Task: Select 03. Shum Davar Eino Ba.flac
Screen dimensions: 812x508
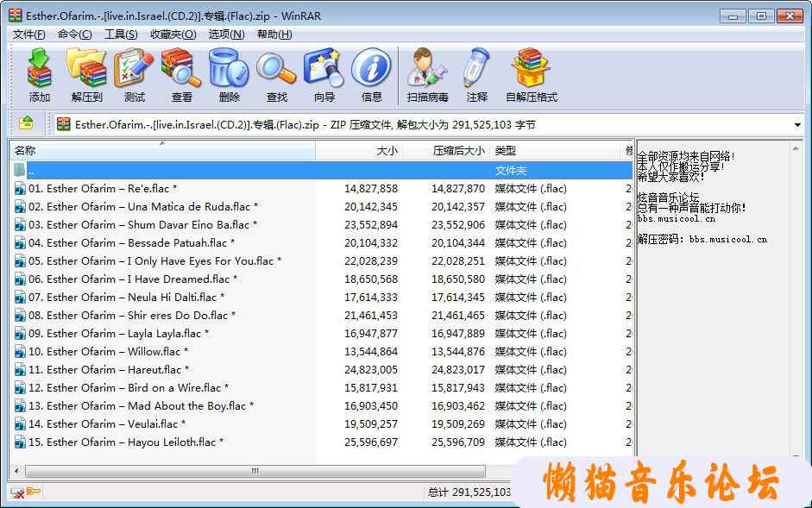Action: click(142, 225)
